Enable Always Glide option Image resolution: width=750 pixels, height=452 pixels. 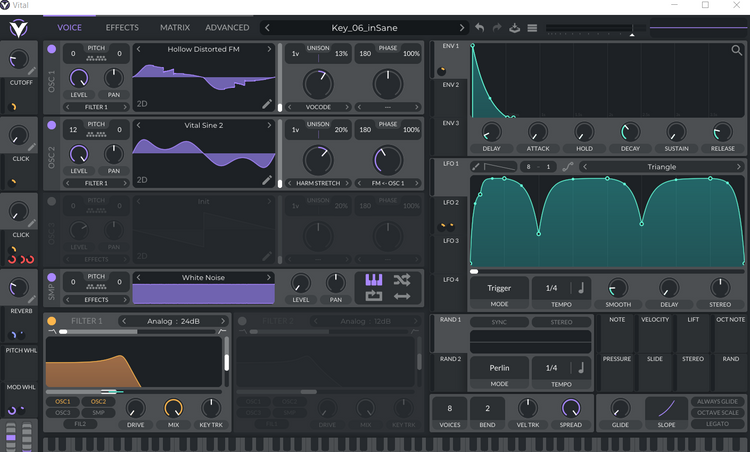click(x=717, y=401)
